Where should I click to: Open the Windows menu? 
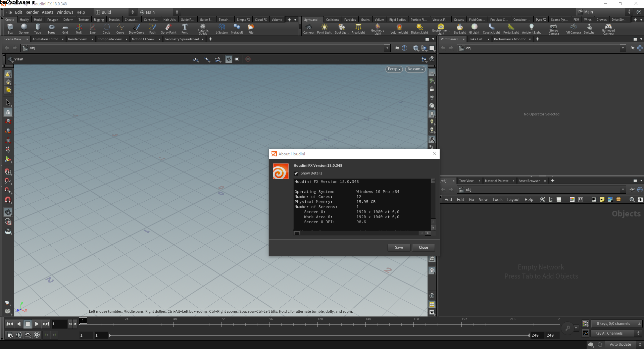pos(64,12)
